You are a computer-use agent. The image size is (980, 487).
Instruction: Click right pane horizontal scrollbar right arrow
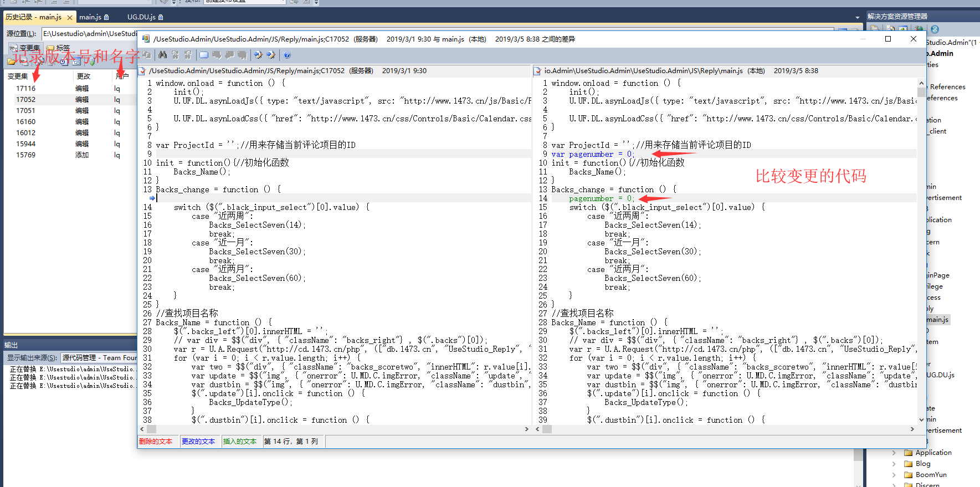coord(912,429)
